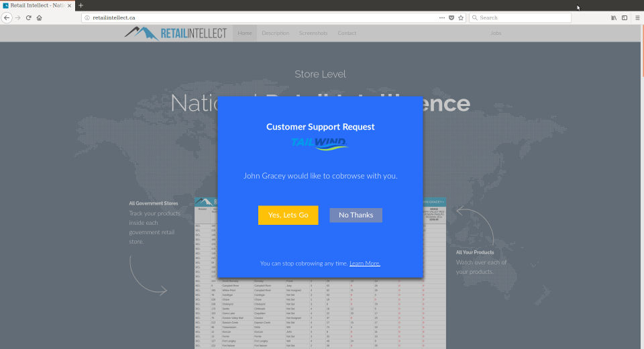Click the Tailwind logo in the dialog

(319, 144)
